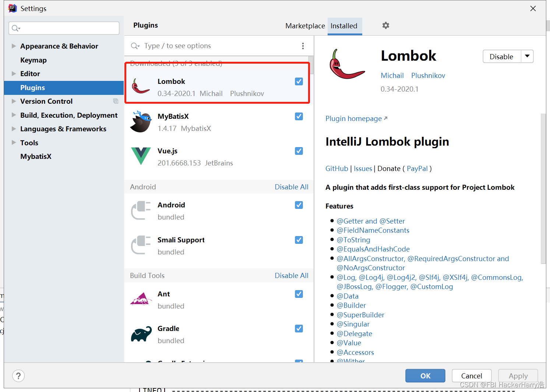
Task: Click the Lombok chili pepper icon in plugin list
Action: (141, 86)
